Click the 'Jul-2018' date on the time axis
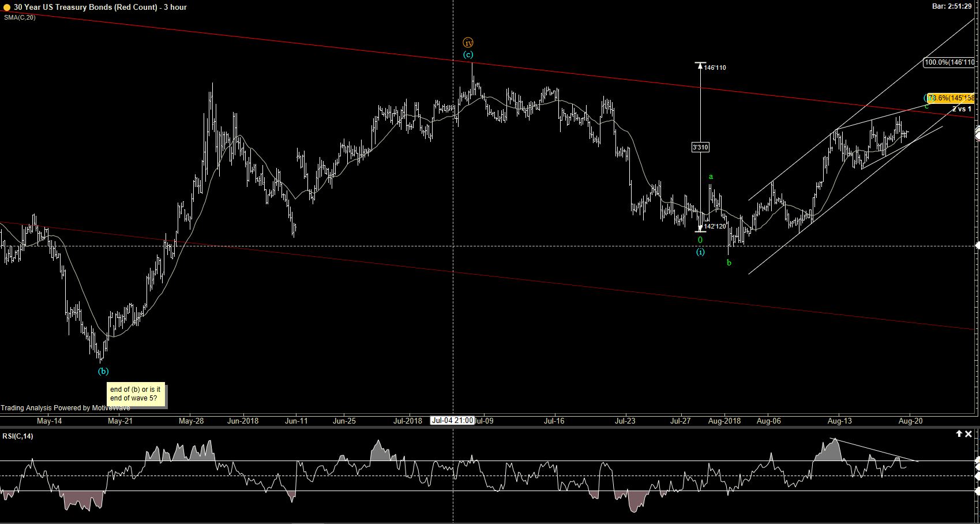Image resolution: width=980 pixels, height=524 pixels. tap(408, 421)
